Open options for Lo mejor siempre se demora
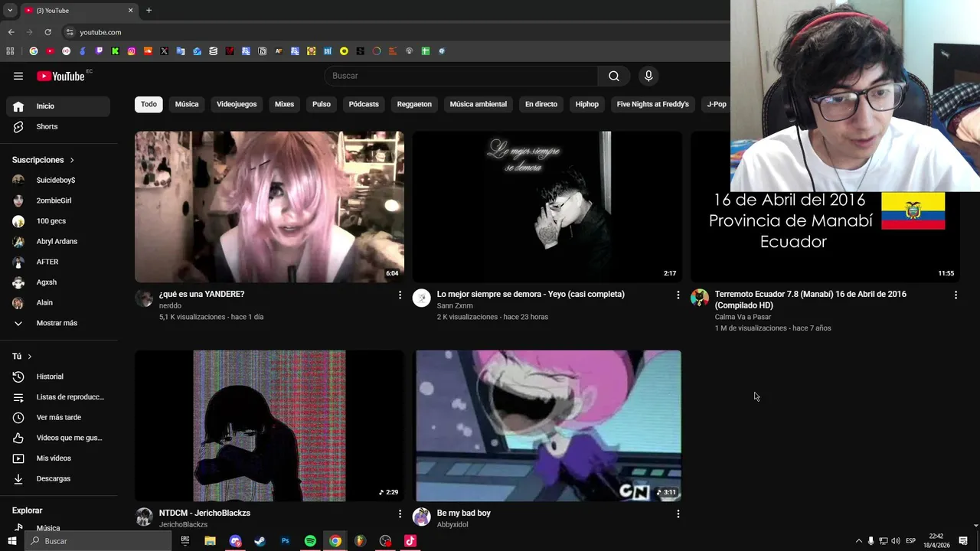Screen dimensions: 980x551 pyautogui.click(x=678, y=295)
